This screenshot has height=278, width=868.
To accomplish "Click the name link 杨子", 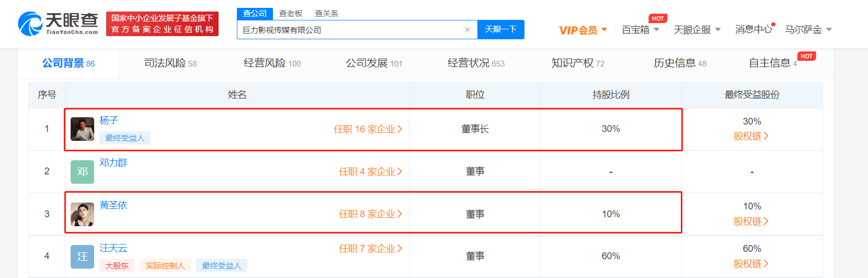I will (x=109, y=120).
